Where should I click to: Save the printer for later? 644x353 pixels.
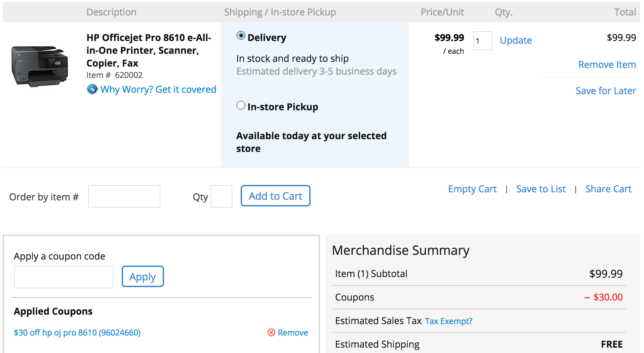pyautogui.click(x=606, y=91)
